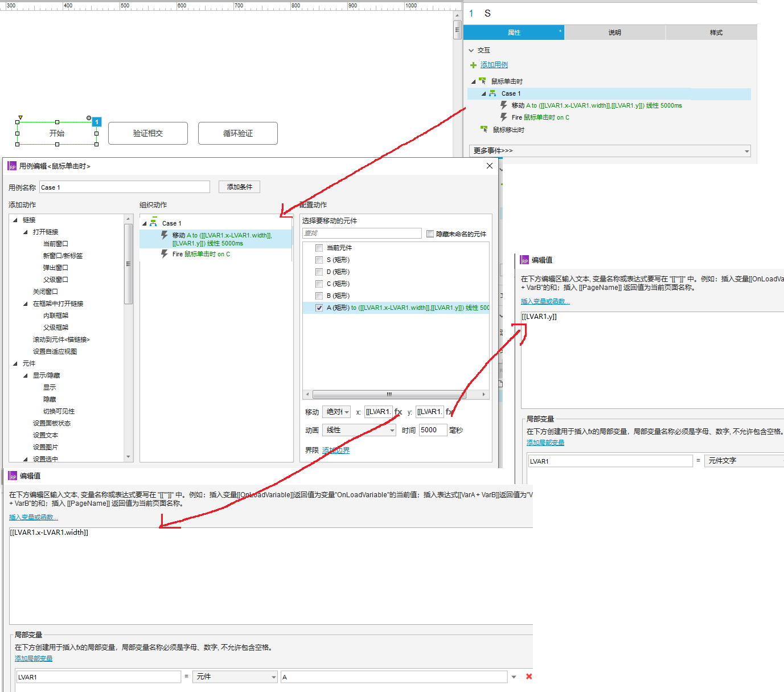Delete local variable LVAR1 with red X

point(529,677)
